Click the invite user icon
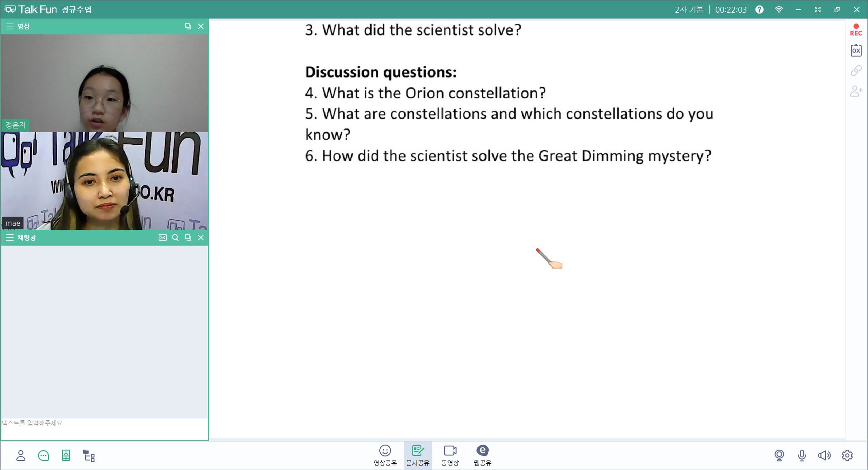This screenshot has width=868, height=470. tap(856, 91)
